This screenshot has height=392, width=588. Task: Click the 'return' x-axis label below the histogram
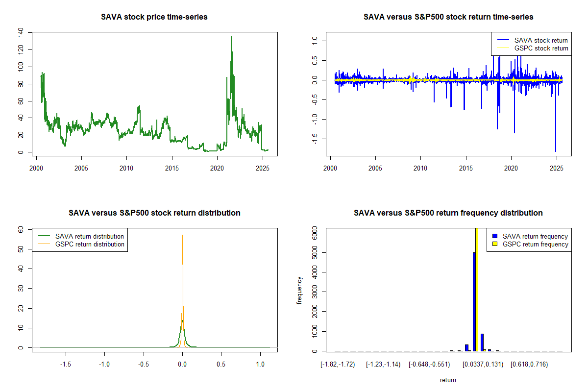click(x=448, y=380)
